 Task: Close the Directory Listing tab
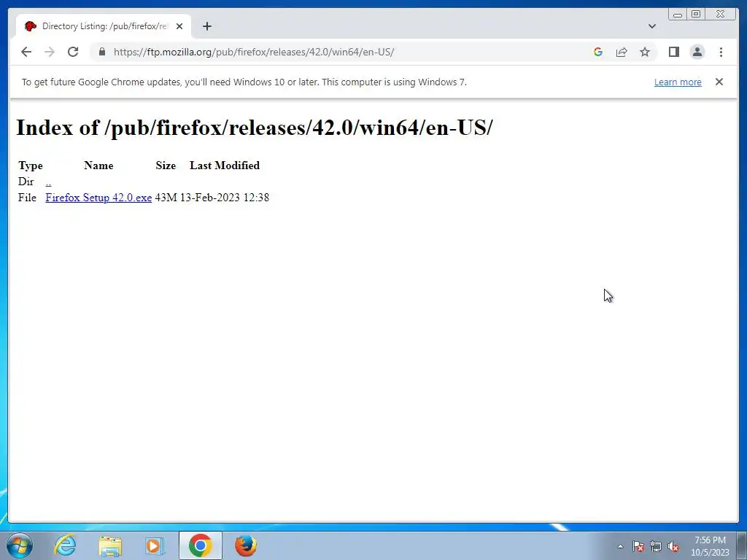tap(179, 26)
